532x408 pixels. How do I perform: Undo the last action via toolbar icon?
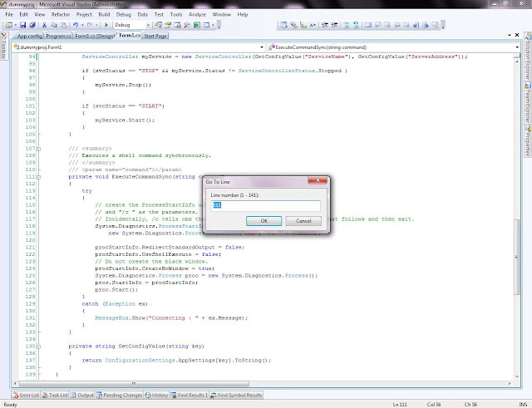coord(76,25)
